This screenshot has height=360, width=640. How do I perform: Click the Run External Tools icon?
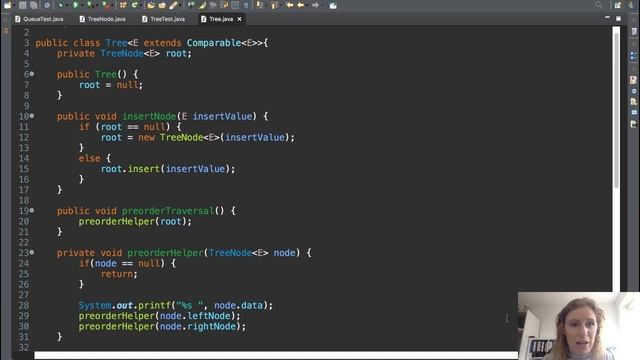click(106, 5)
